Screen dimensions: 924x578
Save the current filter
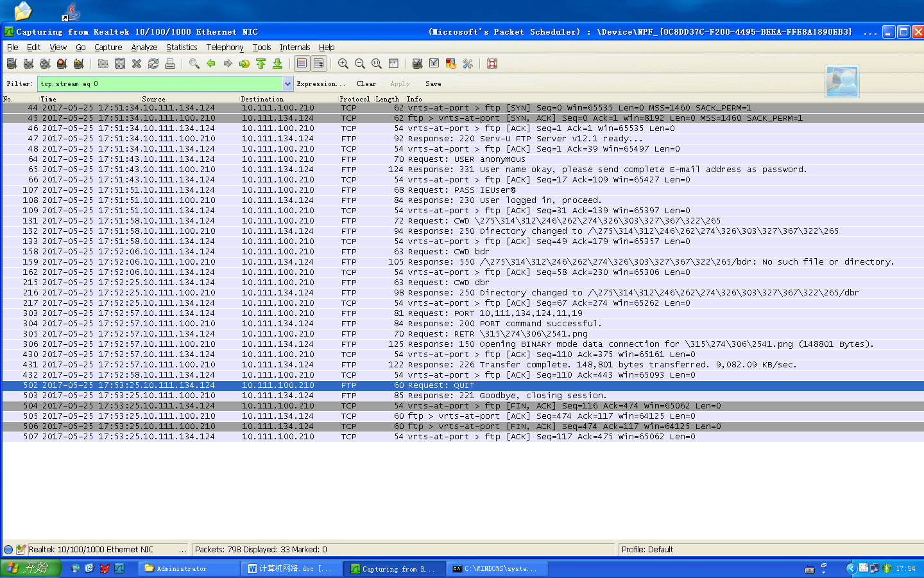pyautogui.click(x=433, y=83)
